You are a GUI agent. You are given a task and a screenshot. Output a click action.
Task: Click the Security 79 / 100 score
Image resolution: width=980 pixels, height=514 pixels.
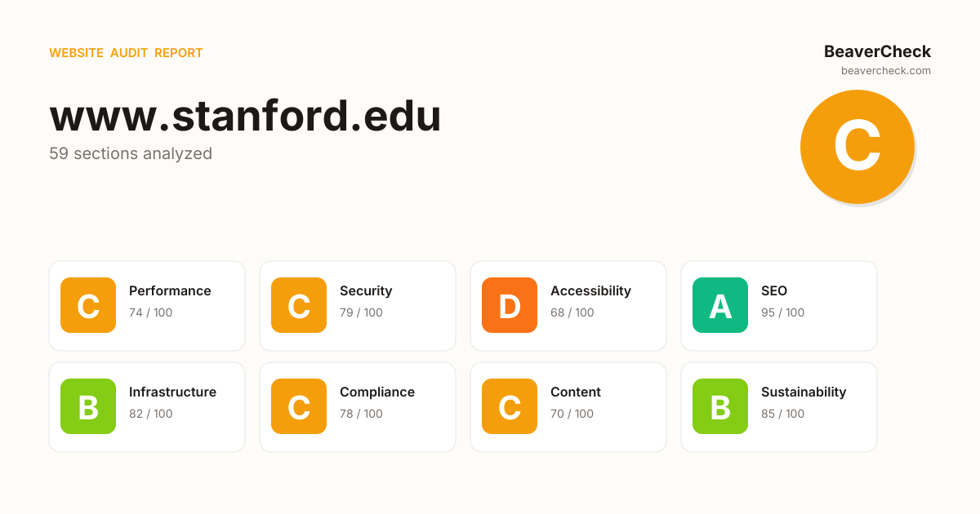point(361,312)
